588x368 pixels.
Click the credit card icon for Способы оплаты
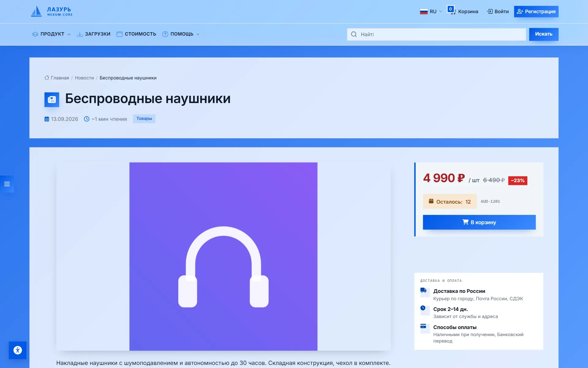(423, 326)
